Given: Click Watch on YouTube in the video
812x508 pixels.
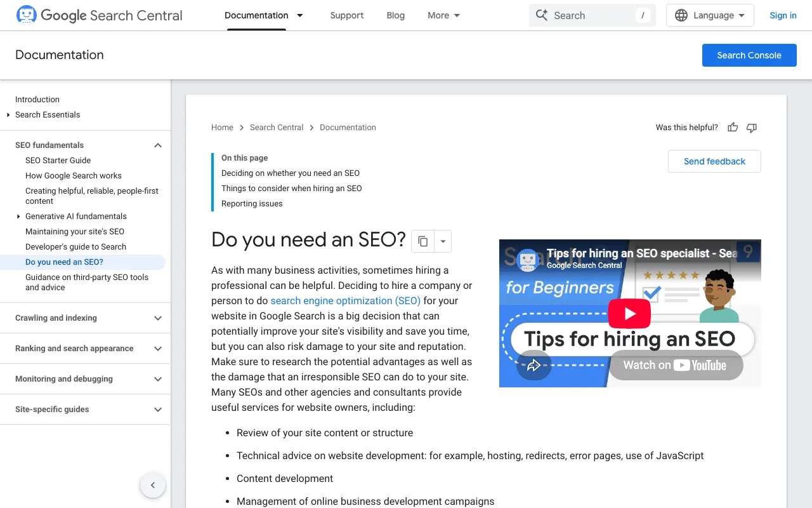Looking at the screenshot, I should pos(675,365).
